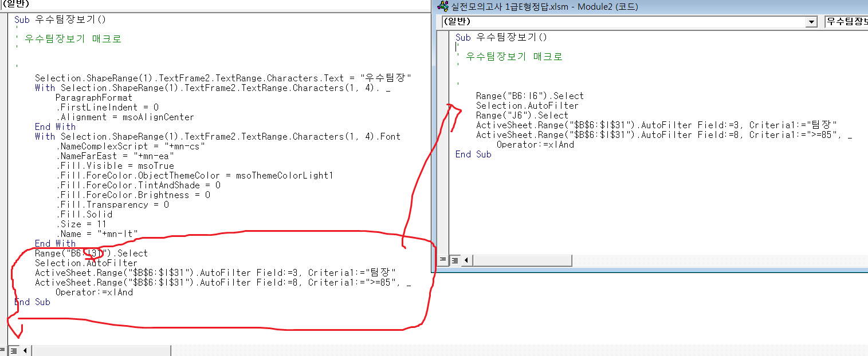Select the Module2 (코드) window title bar
Viewport: 868px width, 356px height.
point(573,7)
